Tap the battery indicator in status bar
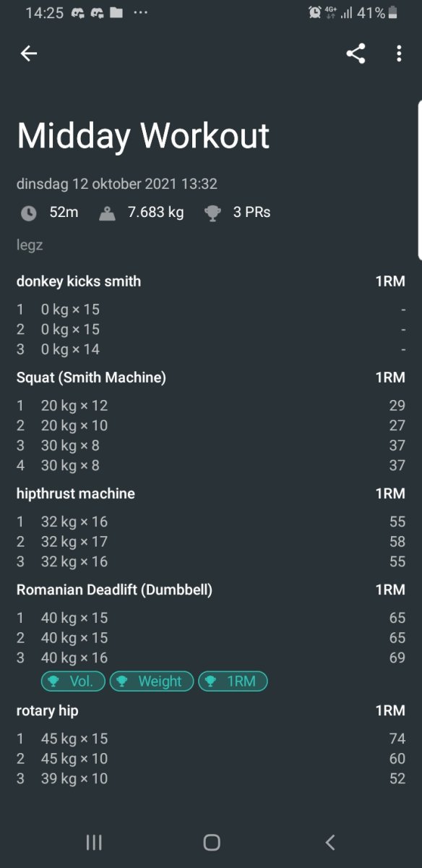Image resolution: width=422 pixels, height=868 pixels. (x=394, y=12)
